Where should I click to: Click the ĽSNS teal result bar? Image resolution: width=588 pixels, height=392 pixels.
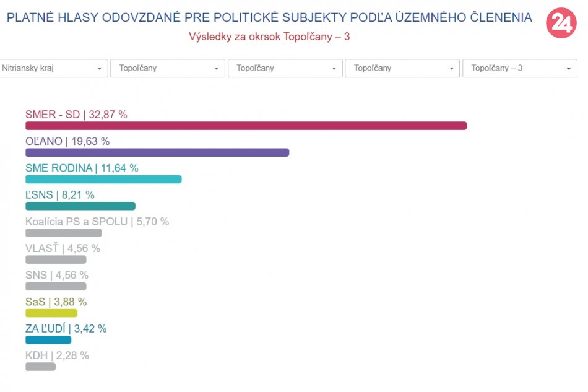[x=80, y=206]
